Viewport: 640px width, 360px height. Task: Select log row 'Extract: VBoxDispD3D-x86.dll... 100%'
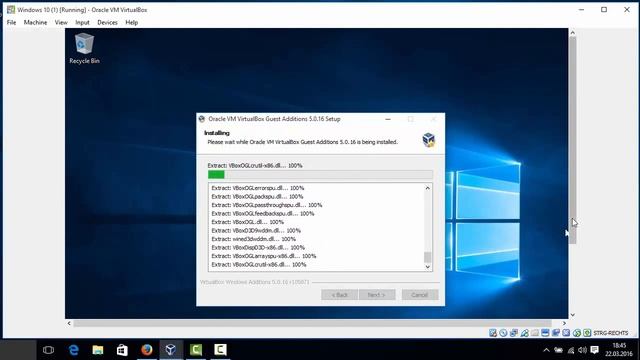(258, 248)
